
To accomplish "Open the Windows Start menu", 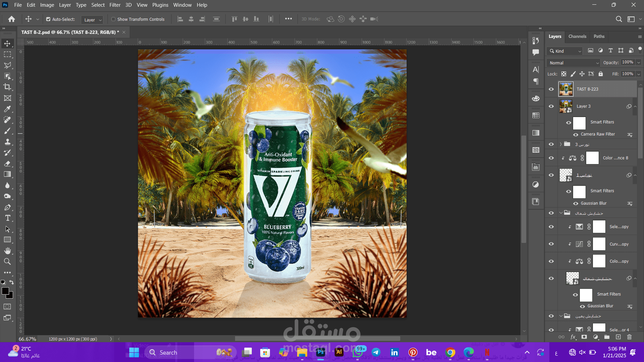I will point(134,352).
